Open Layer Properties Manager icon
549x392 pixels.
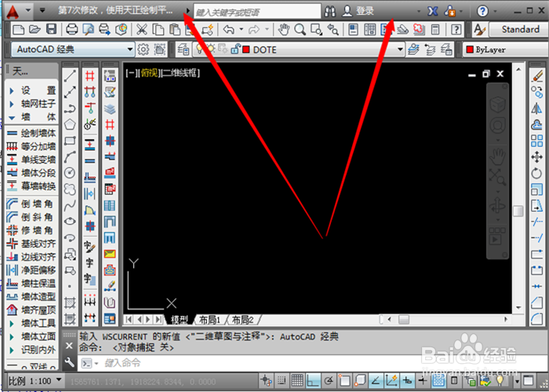click(183, 49)
